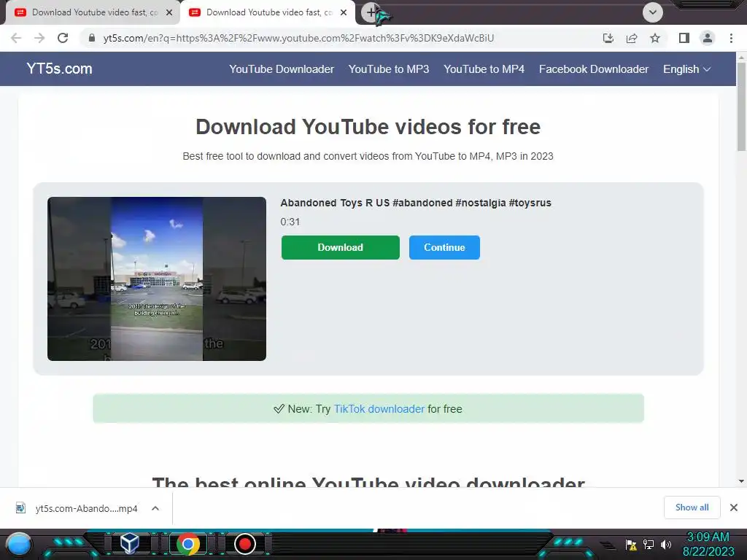Viewport: 747px width, 560px height.
Task: Click the page vertical scrollbar
Action: pyautogui.click(x=741, y=107)
